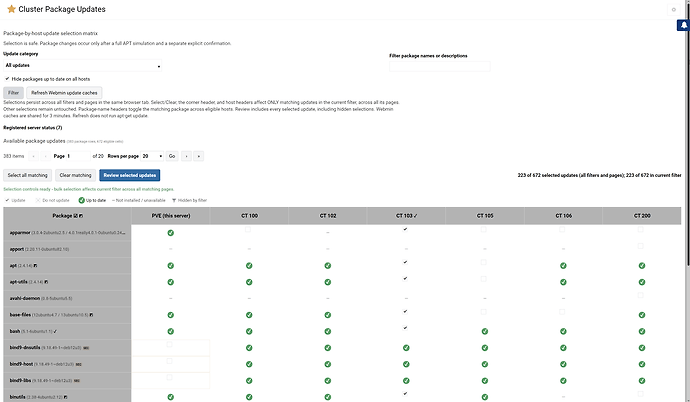Uncheck apparmor update for CT 103
690x402 pixels.
405,230
